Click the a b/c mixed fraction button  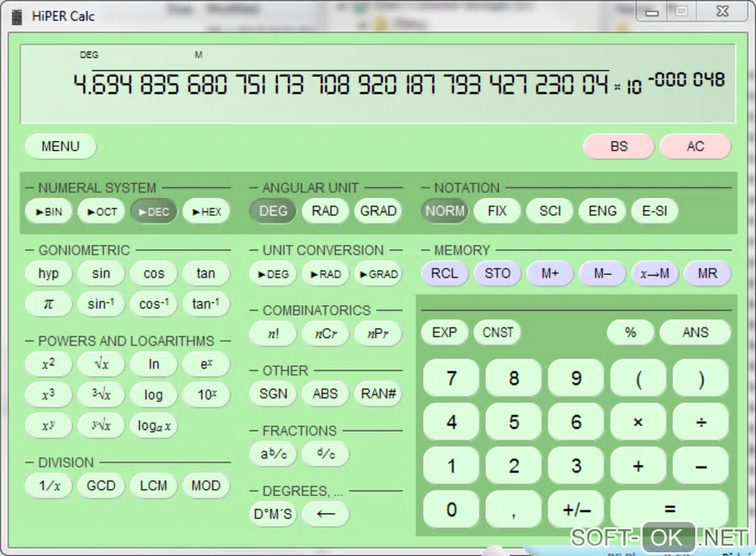point(273,454)
